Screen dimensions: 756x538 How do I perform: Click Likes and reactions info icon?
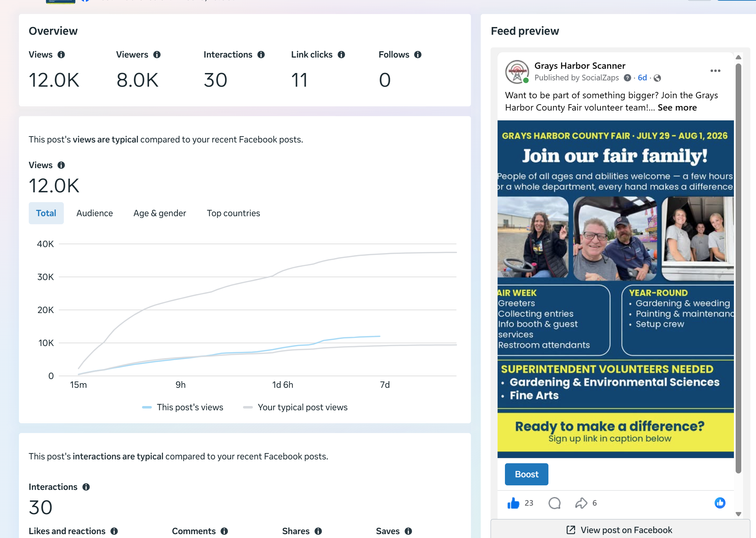pyautogui.click(x=114, y=531)
